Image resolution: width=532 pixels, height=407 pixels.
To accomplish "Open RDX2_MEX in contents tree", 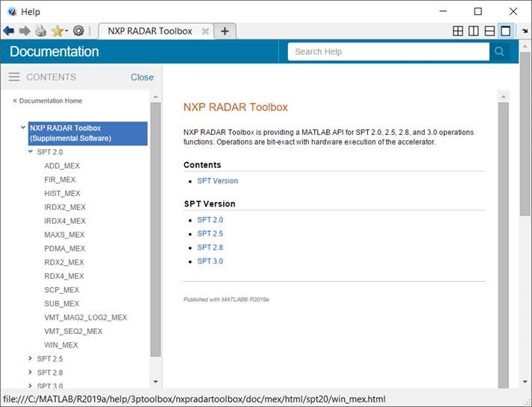I will click(63, 262).
